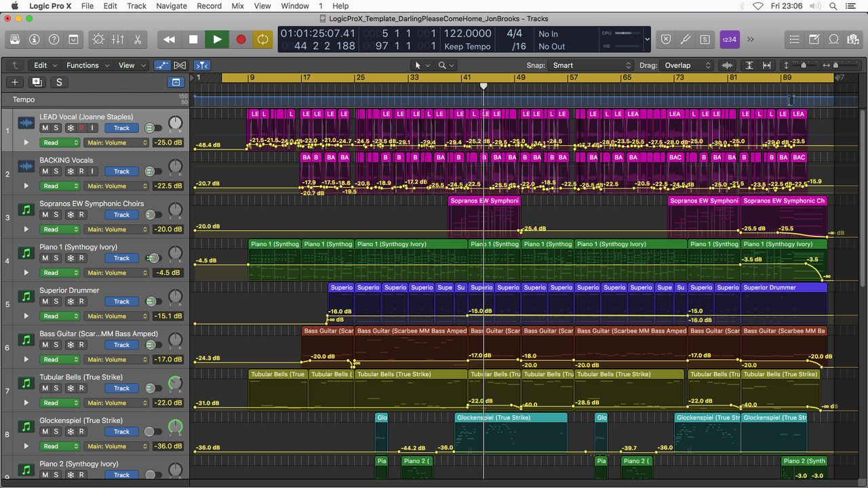Solo the BACKING Vocals track

coord(56,171)
